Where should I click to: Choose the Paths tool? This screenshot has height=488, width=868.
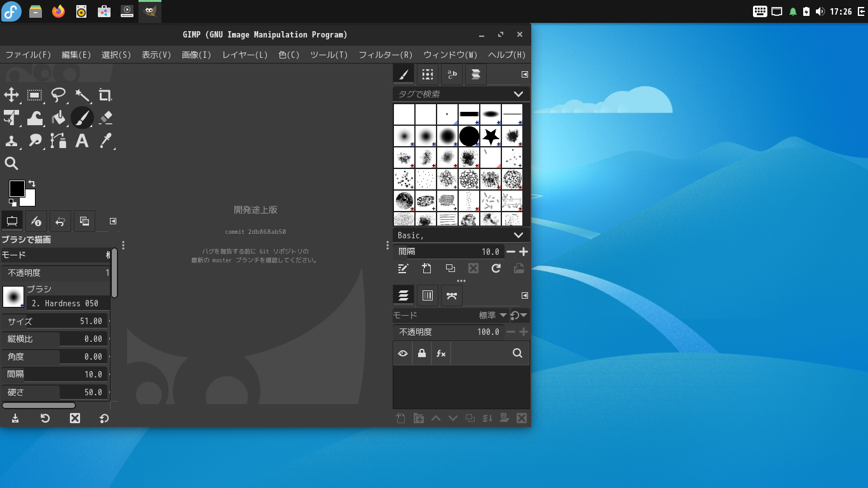coord(58,140)
